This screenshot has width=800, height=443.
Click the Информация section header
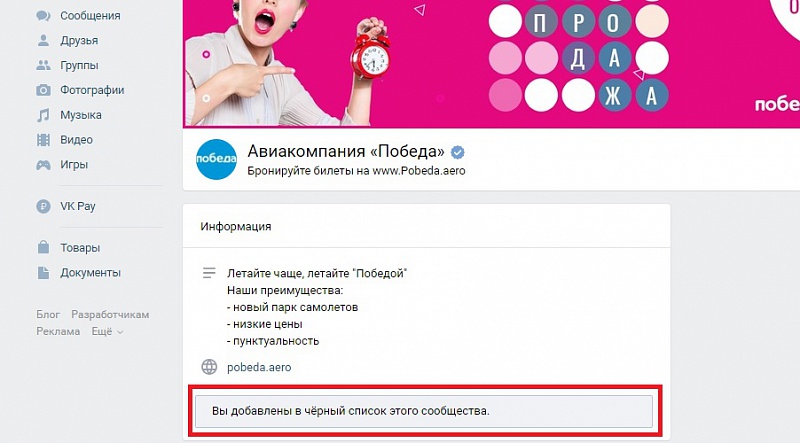tap(236, 227)
